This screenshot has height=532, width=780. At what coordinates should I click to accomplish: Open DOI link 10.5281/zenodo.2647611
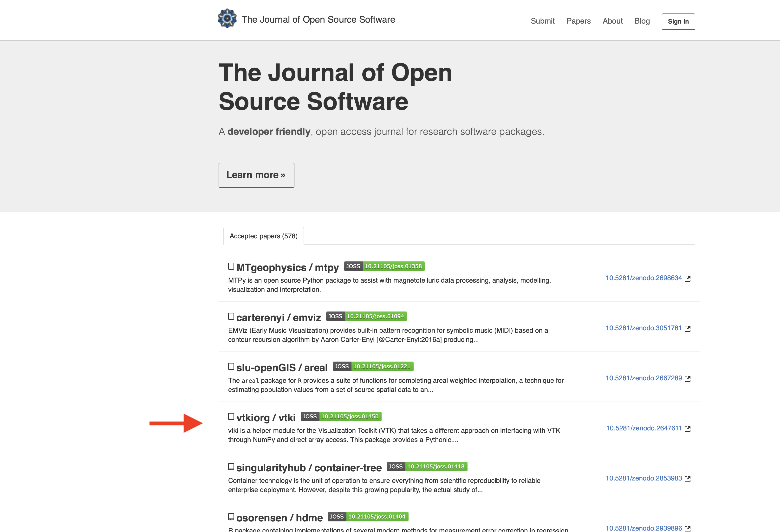pyautogui.click(x=643, y=428)
